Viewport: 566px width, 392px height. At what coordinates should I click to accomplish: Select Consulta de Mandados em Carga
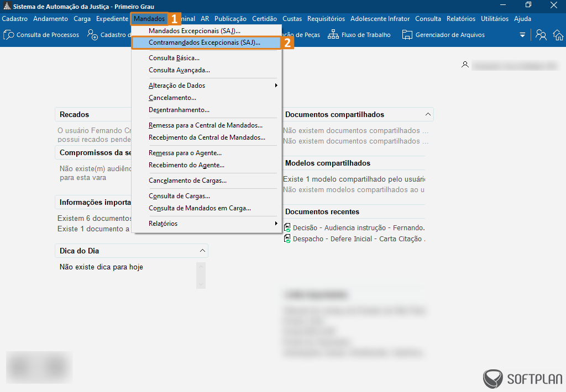pyautogui.click(x=206, y=209)
